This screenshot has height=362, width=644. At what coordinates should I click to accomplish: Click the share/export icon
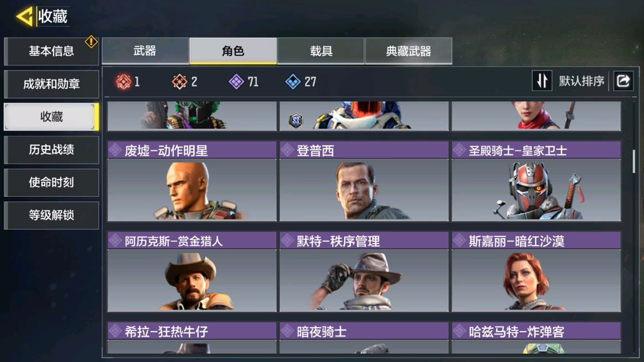623,81
